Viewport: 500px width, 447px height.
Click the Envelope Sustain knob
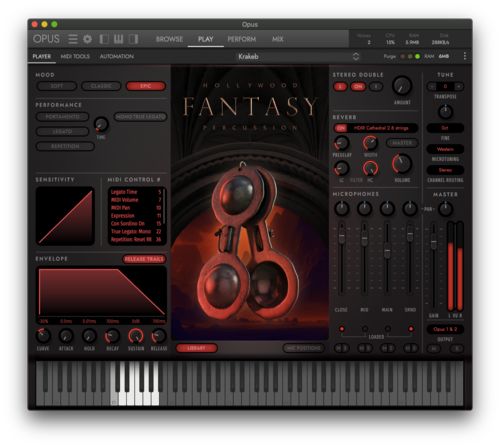(x=136, y=336)
